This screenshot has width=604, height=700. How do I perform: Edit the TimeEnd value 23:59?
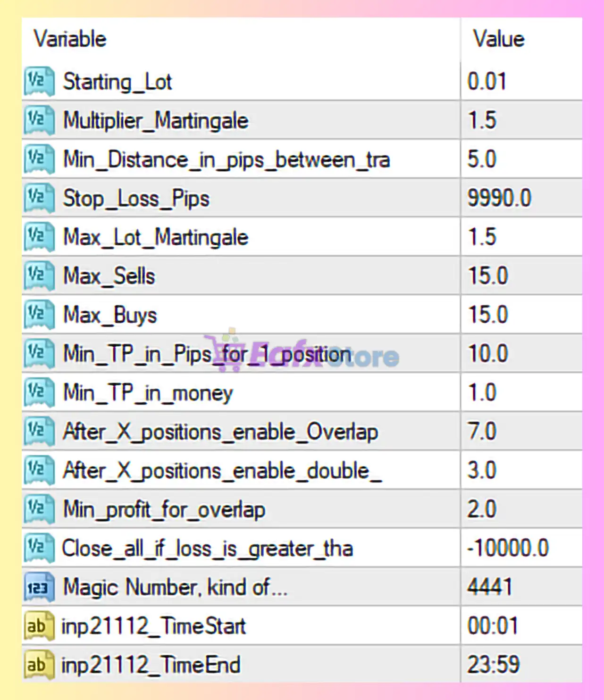coord(494,665)
